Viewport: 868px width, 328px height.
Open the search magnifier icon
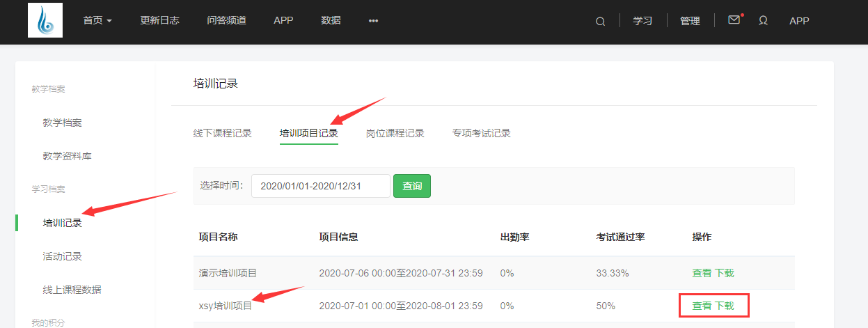(x=600, y=22)
